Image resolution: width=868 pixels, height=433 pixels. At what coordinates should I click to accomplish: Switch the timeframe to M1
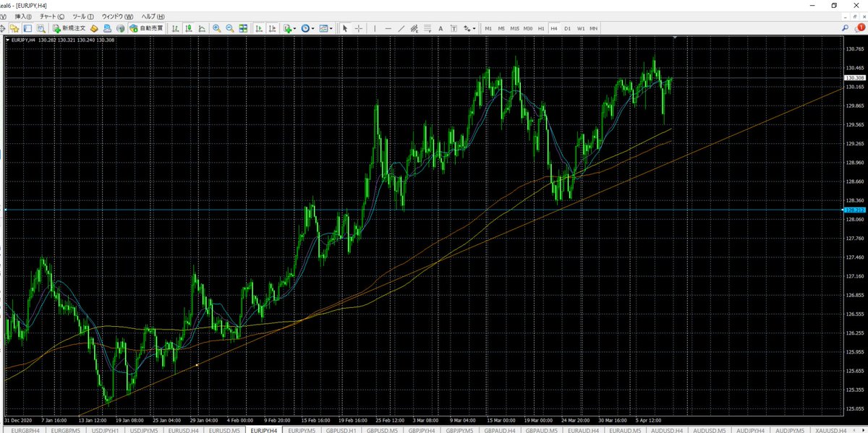[488, 28]
